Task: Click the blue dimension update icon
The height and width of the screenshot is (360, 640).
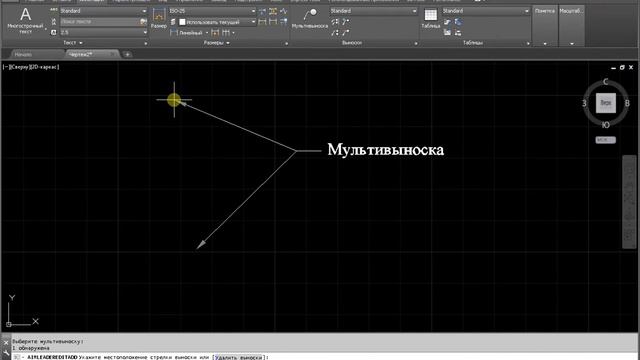Action: pos(283,22)
